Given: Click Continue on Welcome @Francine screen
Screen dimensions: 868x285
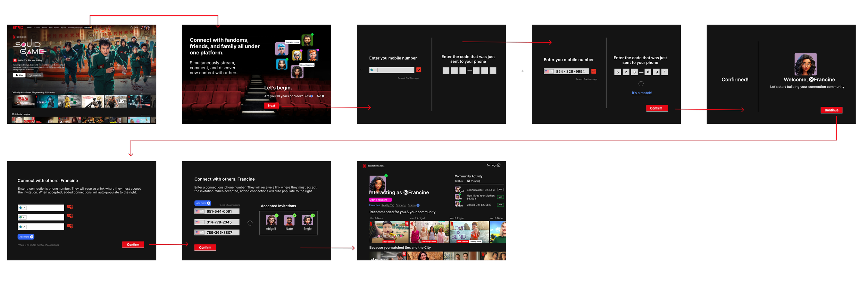Looking at the screenshot, I should tap(832, 110).
